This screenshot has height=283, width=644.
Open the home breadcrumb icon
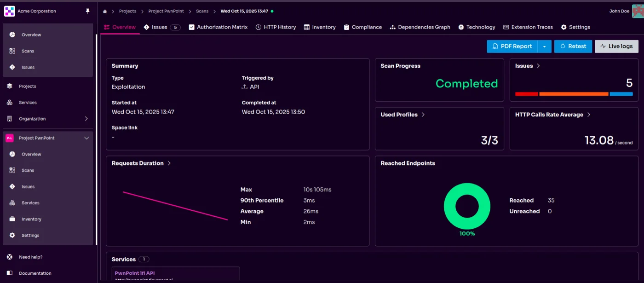104,11
